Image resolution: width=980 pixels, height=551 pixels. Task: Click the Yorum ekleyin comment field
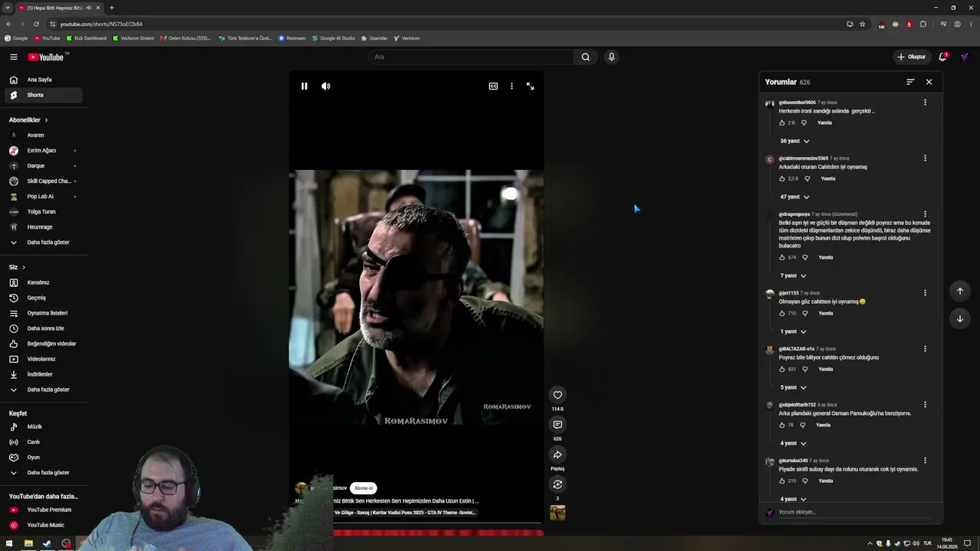point(854,512)
